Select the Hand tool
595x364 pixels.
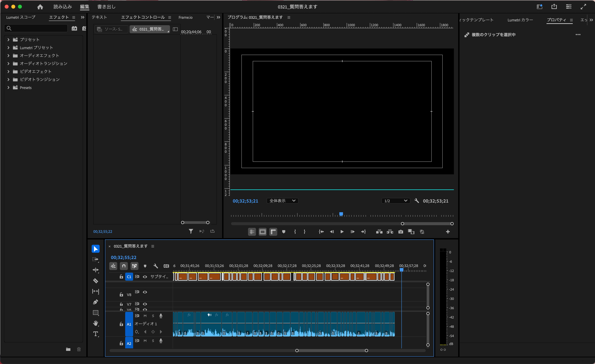(96, 323)
